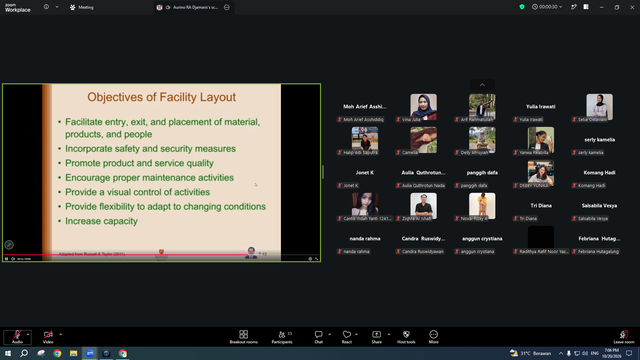Image resolution: width=640 pixels, height=360 pixels.
Task: Toggle shared video fullscreen icon
Action: click(316, 259)
